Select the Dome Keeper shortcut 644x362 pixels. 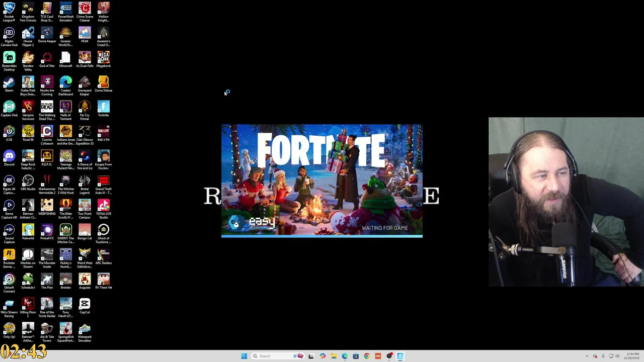click(47, 35)
